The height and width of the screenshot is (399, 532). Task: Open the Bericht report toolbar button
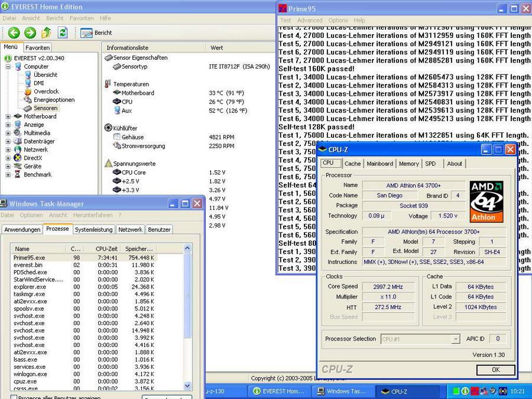[x=96, y=33]
